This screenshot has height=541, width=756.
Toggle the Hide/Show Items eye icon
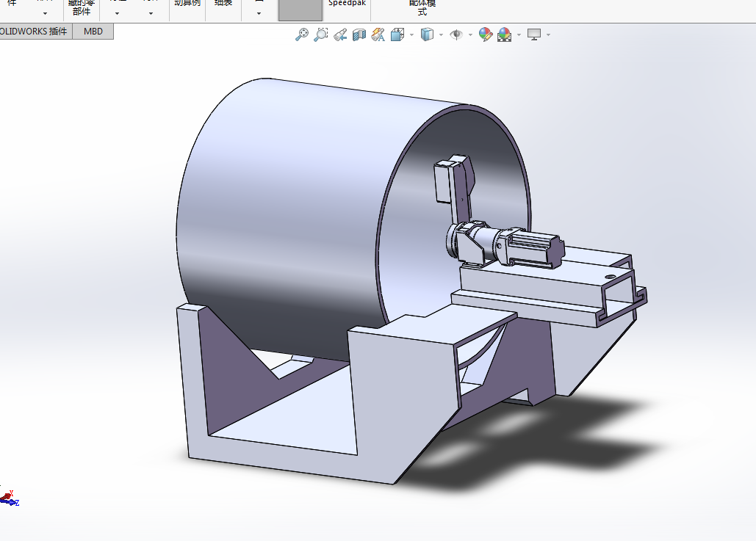click(x=456, y=35)
